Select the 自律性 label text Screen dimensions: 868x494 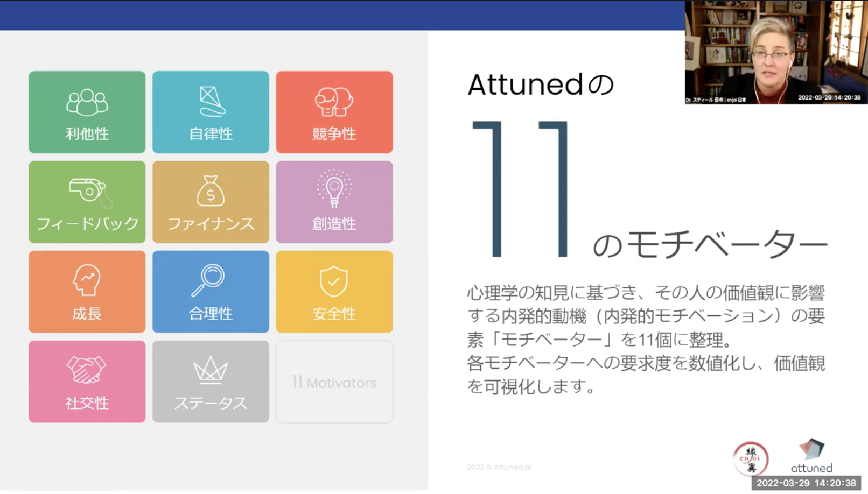(x=211, y=134)
